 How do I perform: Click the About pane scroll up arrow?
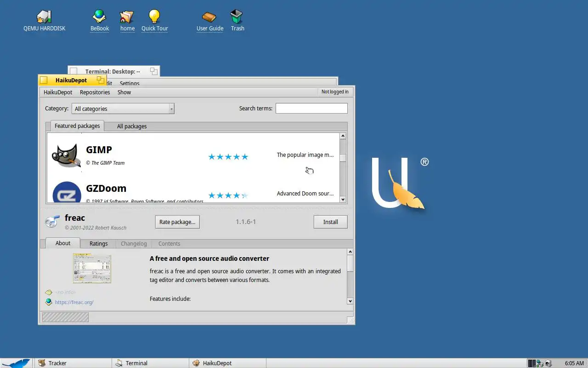350,252
